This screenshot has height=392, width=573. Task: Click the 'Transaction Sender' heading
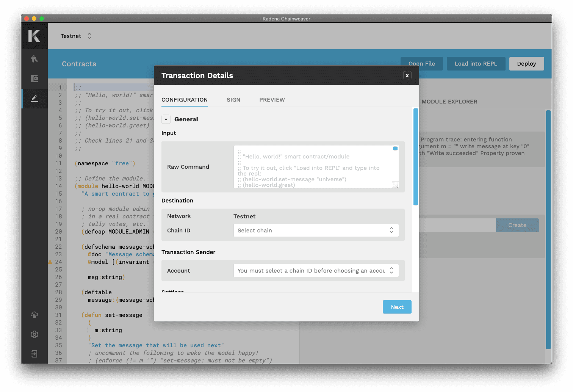(x=188, y=252)
